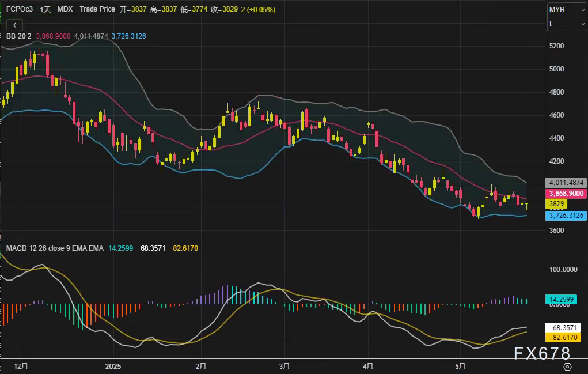The width and height of the screenshot is (588, 374).
Task: Click the 4,011.4874 upper band price tag
Action: click(565, 183)
